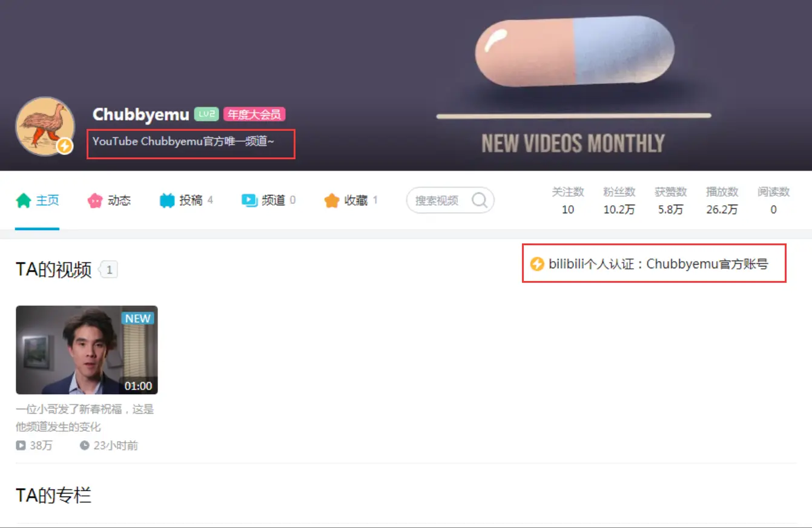Viewport: 812px width, 528px height.
Task: Select the signature text 'YouTube Chubbyemu官方唯一频道~'
Action: pos(183,141)
